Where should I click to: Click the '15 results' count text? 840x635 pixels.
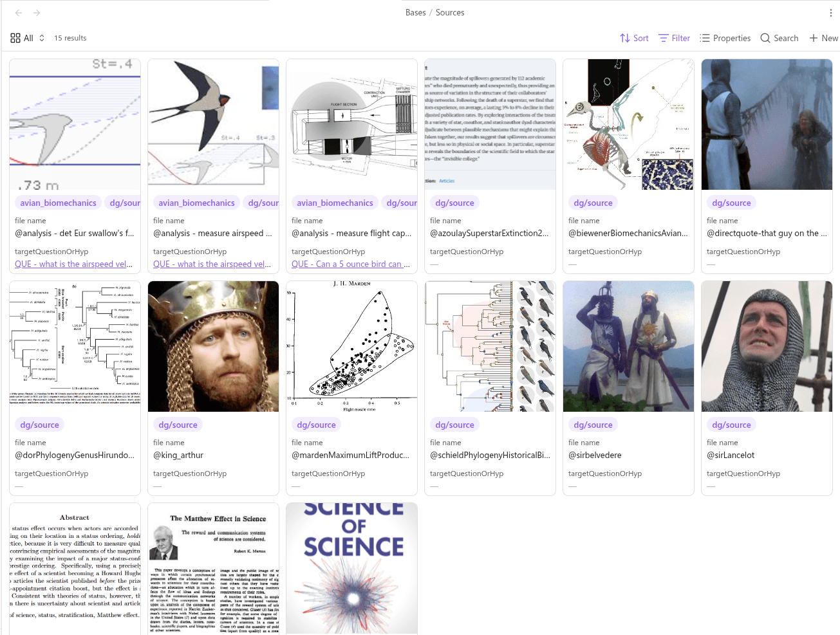[x=70, y=38]
